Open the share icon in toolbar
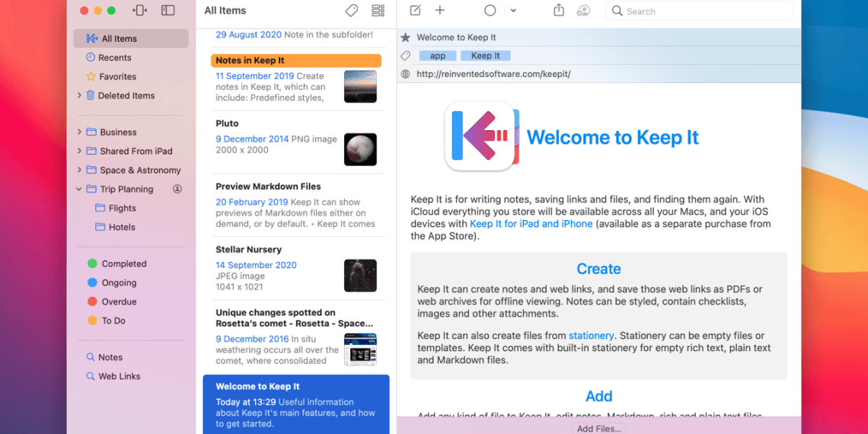868x434 pixels. coord(559,11)
